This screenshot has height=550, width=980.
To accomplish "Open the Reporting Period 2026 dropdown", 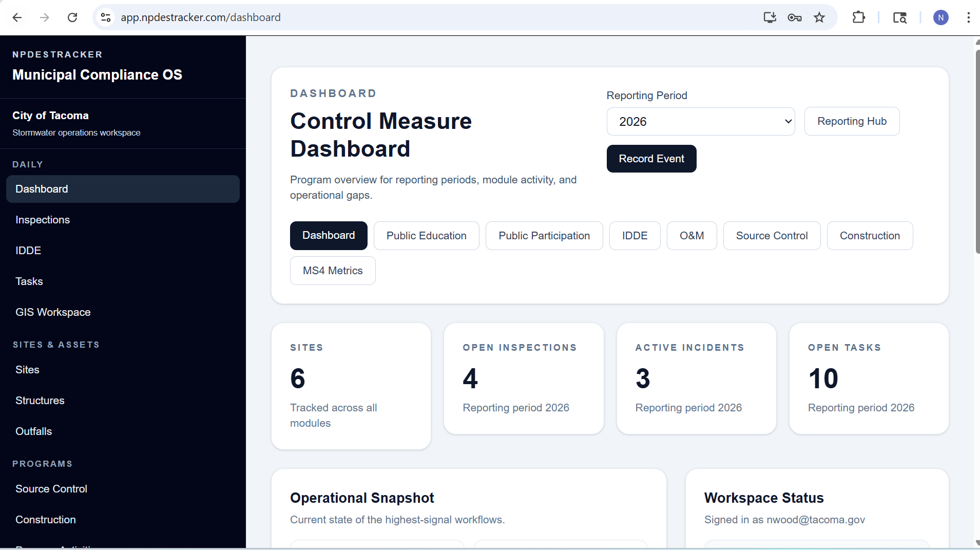I will [x=700, y=122].
